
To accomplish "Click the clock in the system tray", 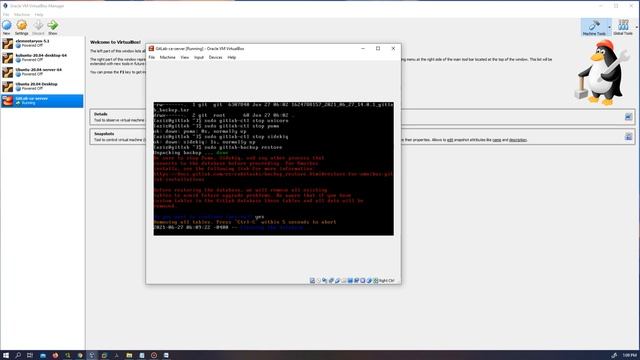I will 630,356.
